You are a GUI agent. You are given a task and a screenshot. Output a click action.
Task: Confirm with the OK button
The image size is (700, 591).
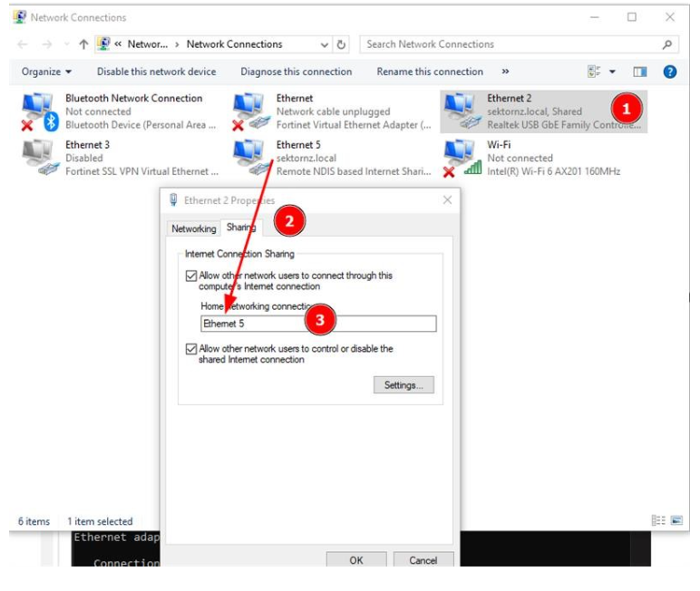[x=356, y=560]
